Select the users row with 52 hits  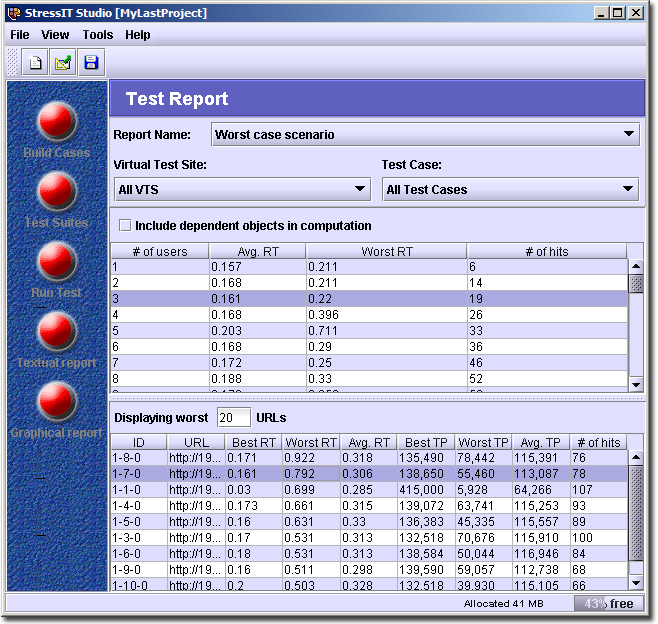click(x=369, y=379)
